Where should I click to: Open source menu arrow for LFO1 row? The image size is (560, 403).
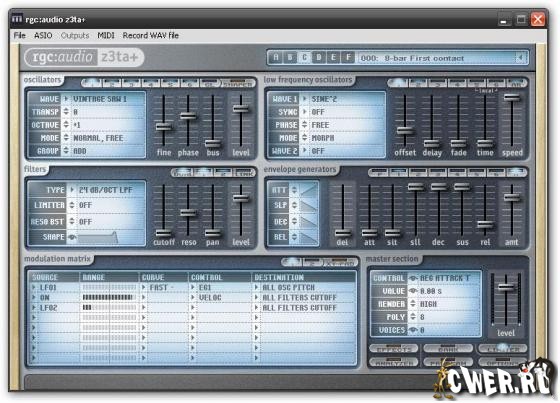click(34, 287)
